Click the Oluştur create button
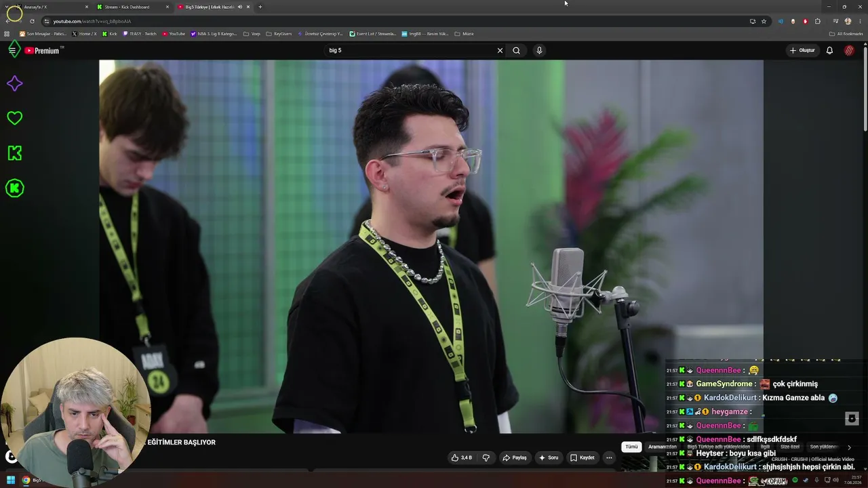 (802, 50)
